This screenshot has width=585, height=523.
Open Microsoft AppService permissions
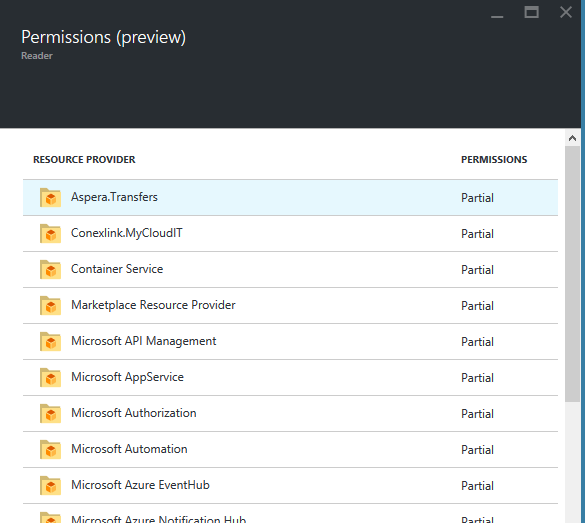(x=290, y=378)
